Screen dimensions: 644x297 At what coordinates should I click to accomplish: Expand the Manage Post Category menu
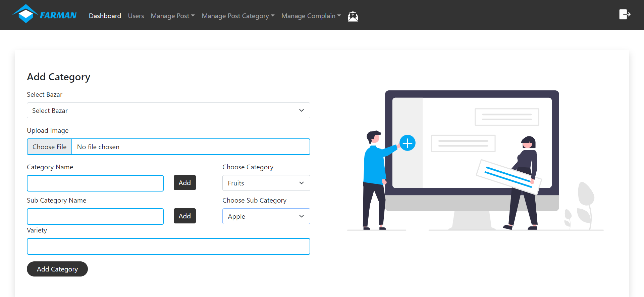pyautogui.click(x=238, y=16)
